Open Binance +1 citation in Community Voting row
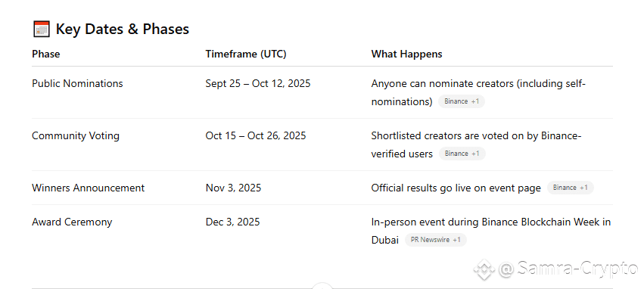644x289 pixels. click(x=462, y=154)
